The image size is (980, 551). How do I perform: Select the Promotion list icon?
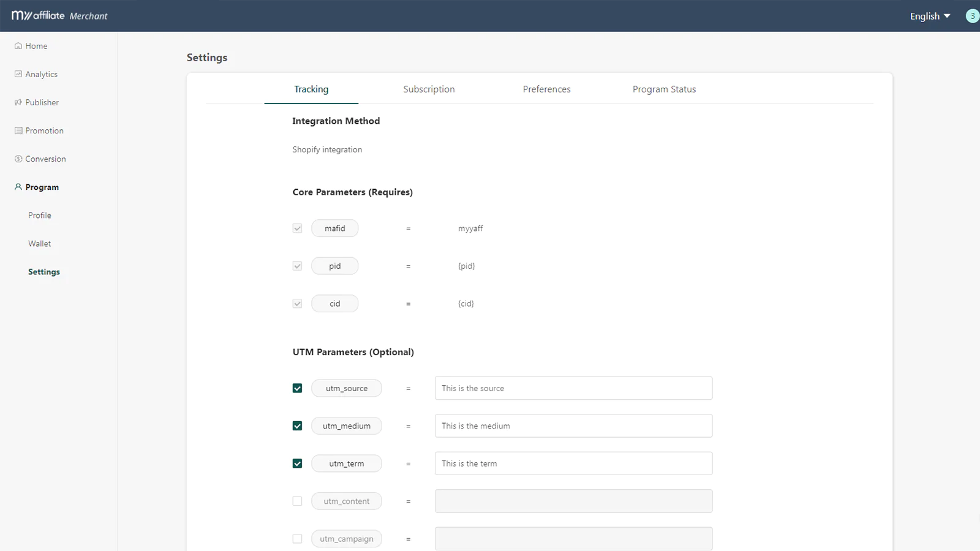(18, 130)
